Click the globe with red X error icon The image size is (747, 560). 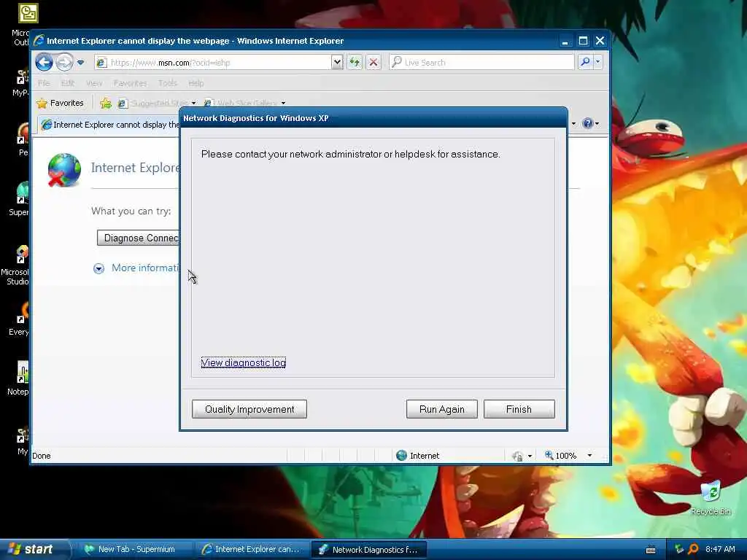(x=63, y=170)
